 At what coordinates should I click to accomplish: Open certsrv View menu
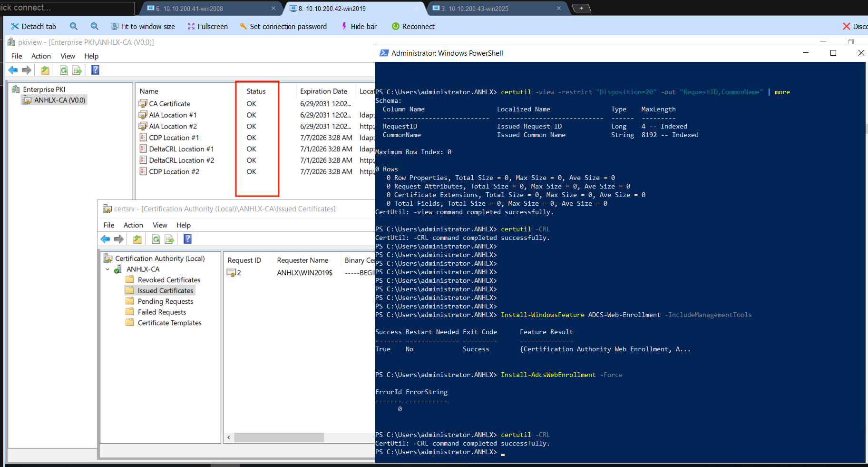coord(160,225)
